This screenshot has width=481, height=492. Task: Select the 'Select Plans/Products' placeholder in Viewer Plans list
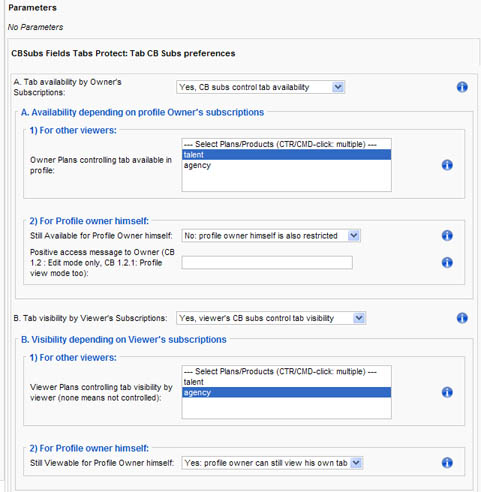[286, 371]
